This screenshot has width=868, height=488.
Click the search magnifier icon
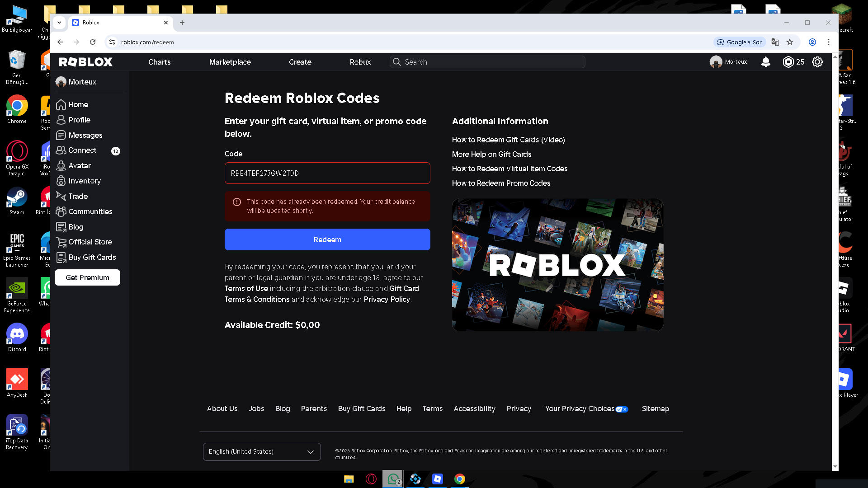click(397, 62)
